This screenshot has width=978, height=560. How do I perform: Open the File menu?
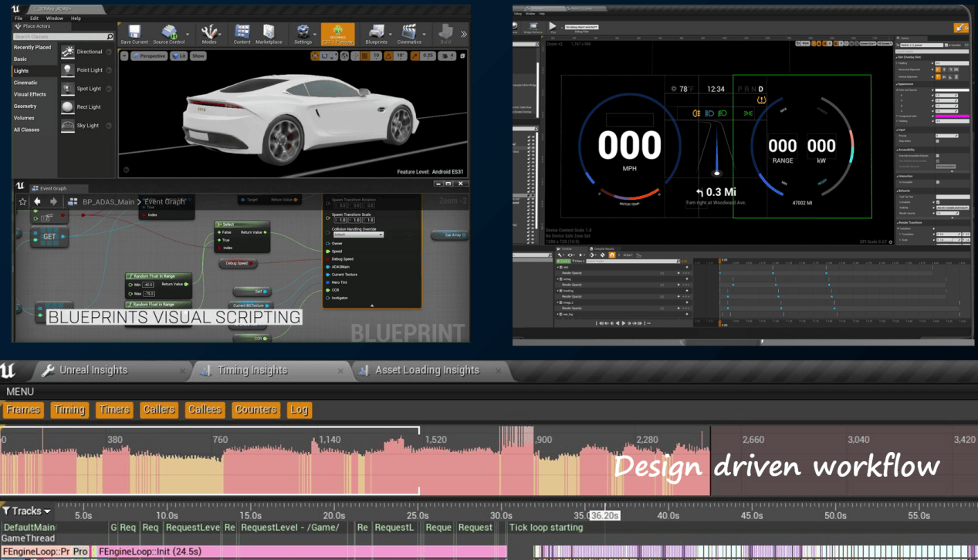click(x=19, y=18)
